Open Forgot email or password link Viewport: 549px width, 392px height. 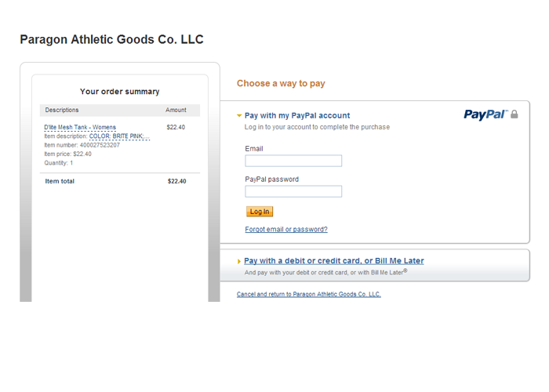(x=286, y=229)
